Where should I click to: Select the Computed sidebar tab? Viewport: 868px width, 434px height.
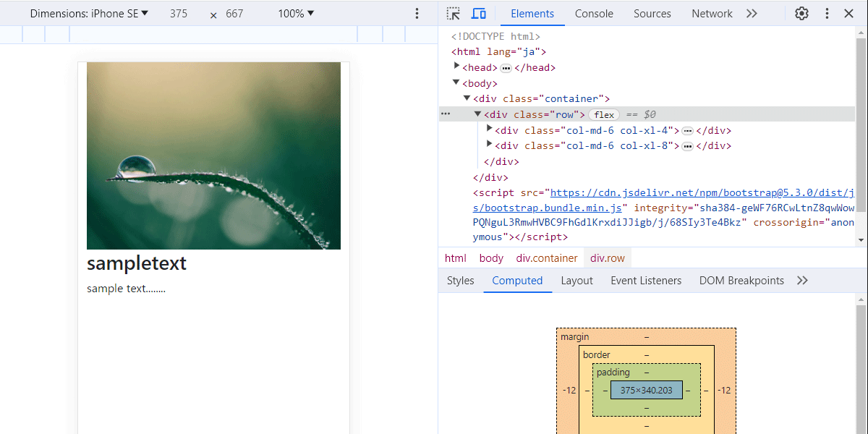[517, 281]
